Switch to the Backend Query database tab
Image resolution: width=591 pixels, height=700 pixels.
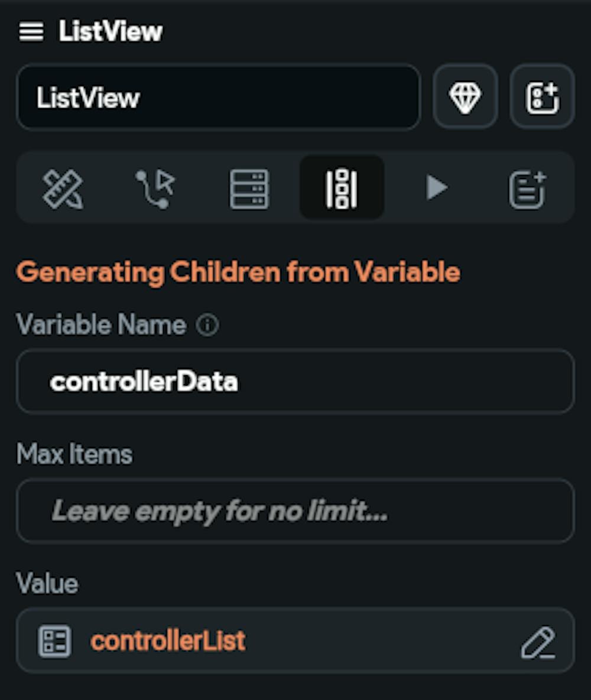(249, 188)
